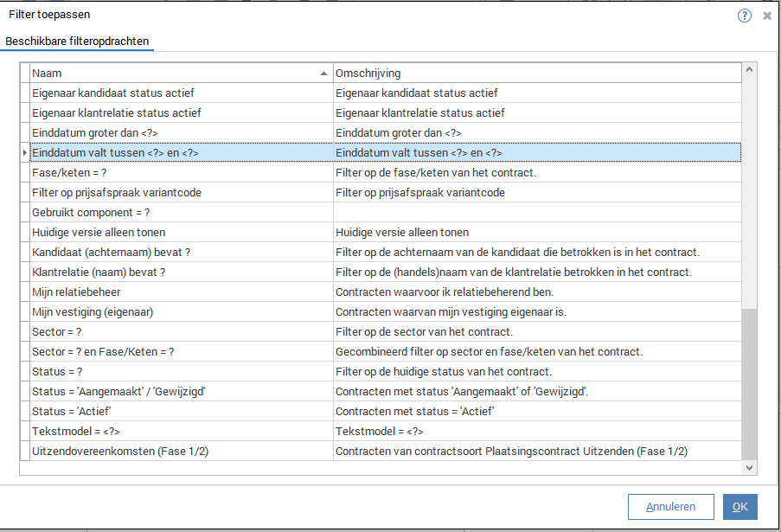Close the Filter toepassen dialog
The height and width of the screenshot is (532, 781).
767,16
